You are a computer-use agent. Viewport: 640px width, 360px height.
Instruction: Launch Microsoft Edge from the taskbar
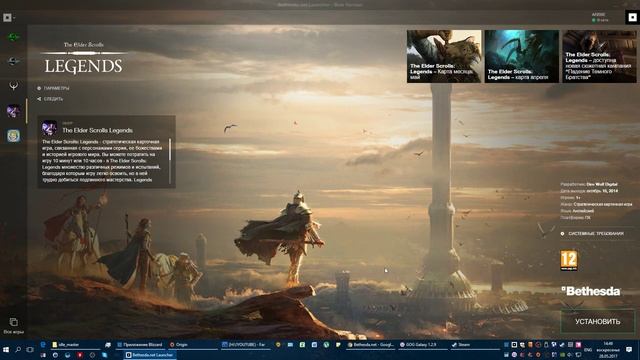point(43,344)
